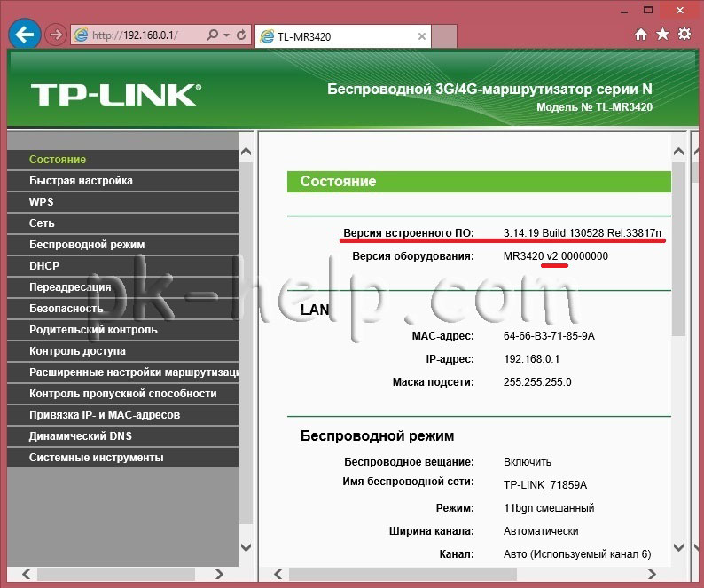The image size is (704, 588).
Task: Open Расширенные настройки маршрутизации menu item
Action: [x=122, y=372]
